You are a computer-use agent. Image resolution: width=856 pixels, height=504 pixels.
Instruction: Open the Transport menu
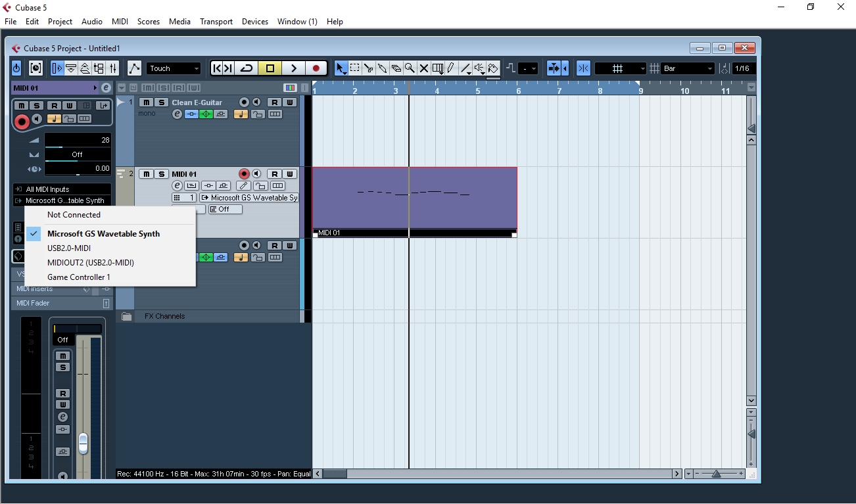point(216,22)
